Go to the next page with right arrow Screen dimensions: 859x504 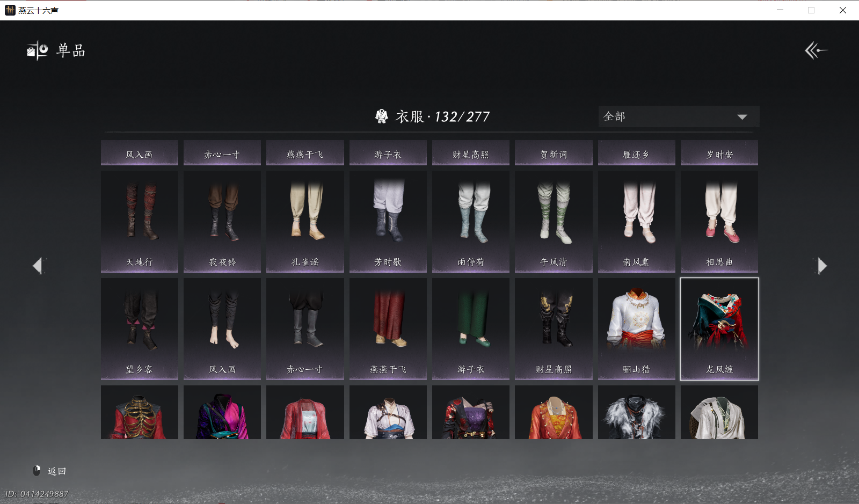pyautogui.click(x=821, y=266)
